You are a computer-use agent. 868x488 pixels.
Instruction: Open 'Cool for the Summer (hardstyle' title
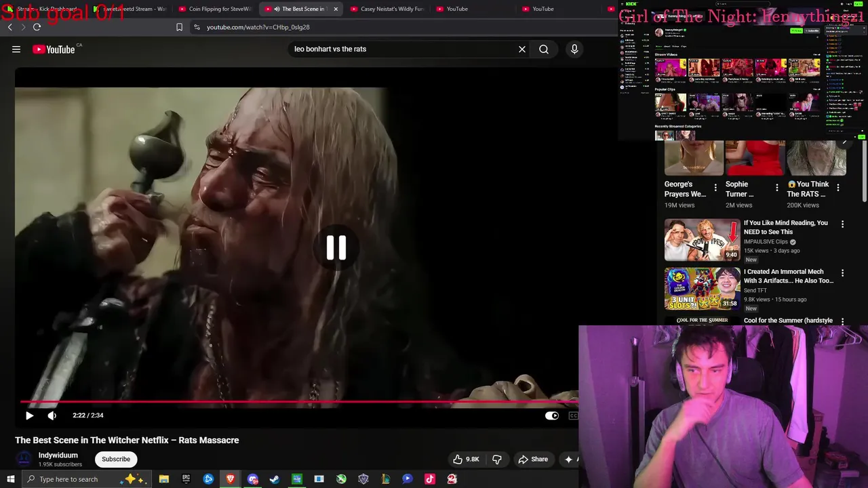coord(788,321)
